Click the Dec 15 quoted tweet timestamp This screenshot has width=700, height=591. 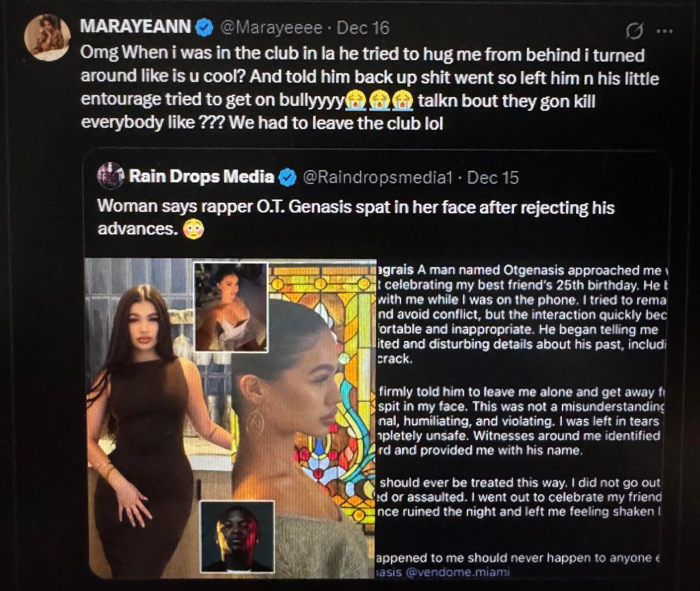point(493,178)
